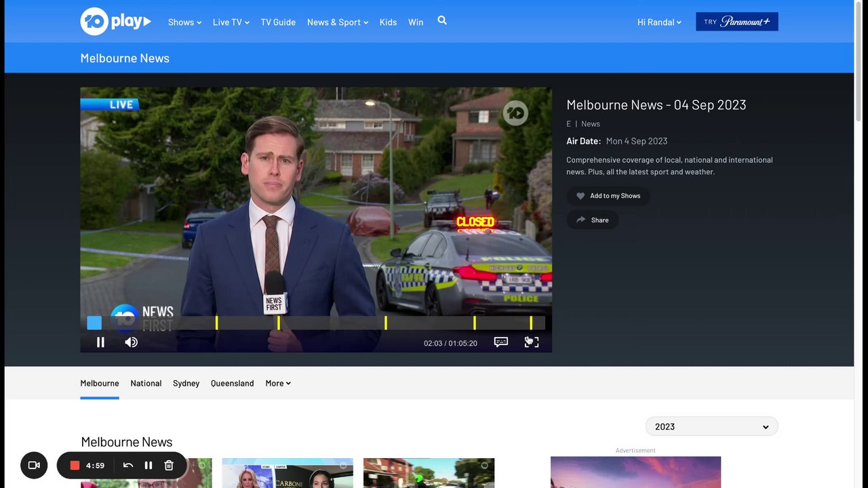Click the News genre label

point(591,124)
